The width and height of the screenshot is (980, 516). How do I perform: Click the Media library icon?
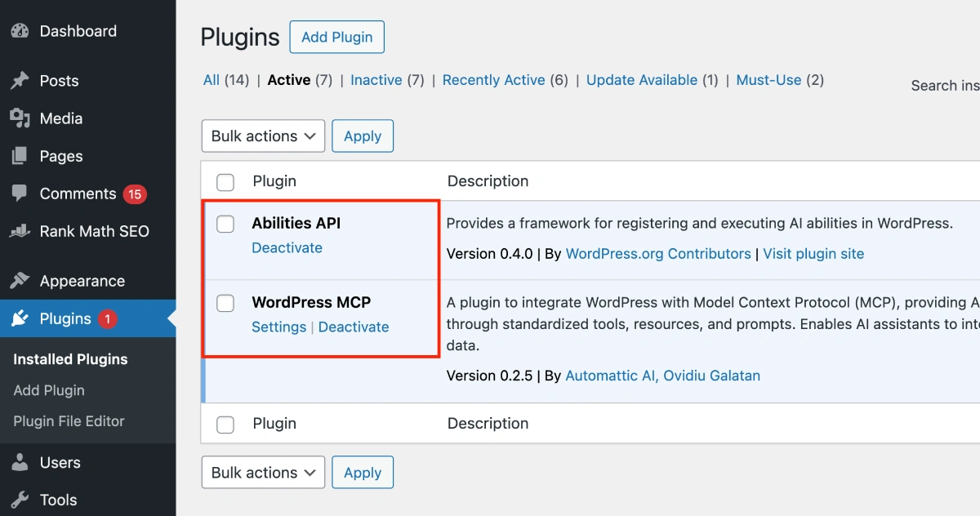click(20, 118)
